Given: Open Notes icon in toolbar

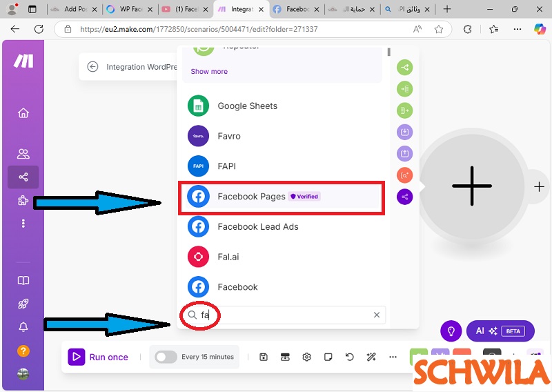Looking at the screenshot, I should click(x=328, y=357).
